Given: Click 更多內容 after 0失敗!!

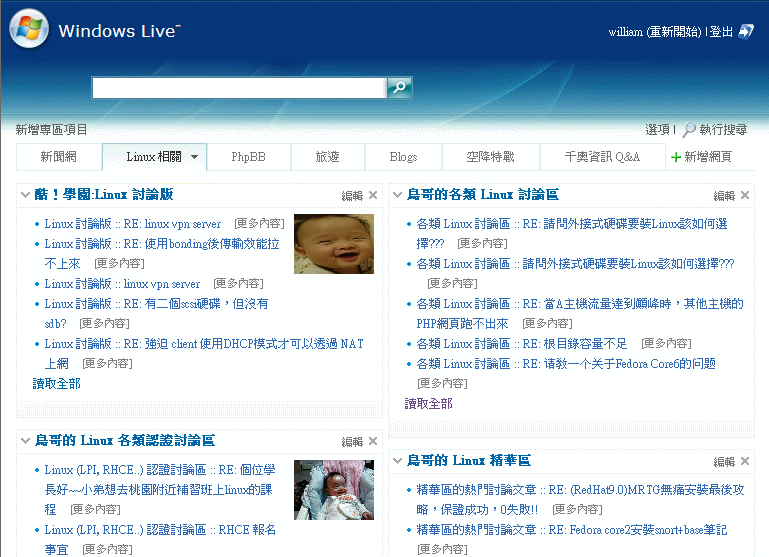Looking at the screenshot, I should pos(577,509).
